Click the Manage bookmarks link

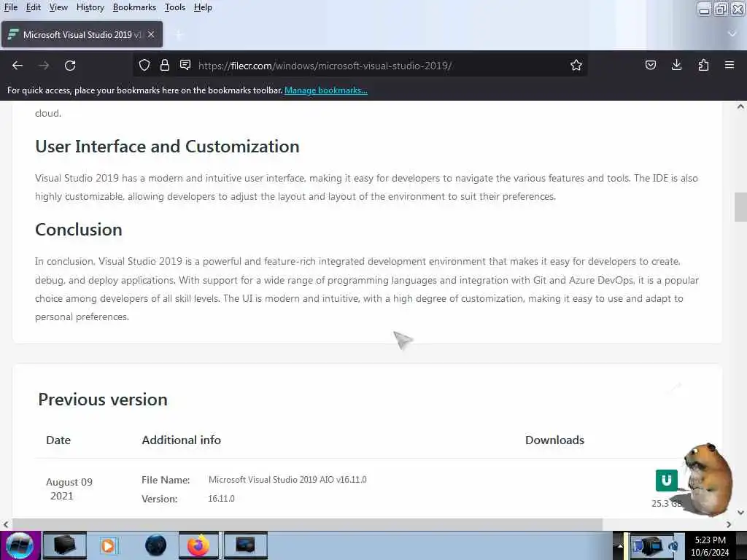pos(326,90)
